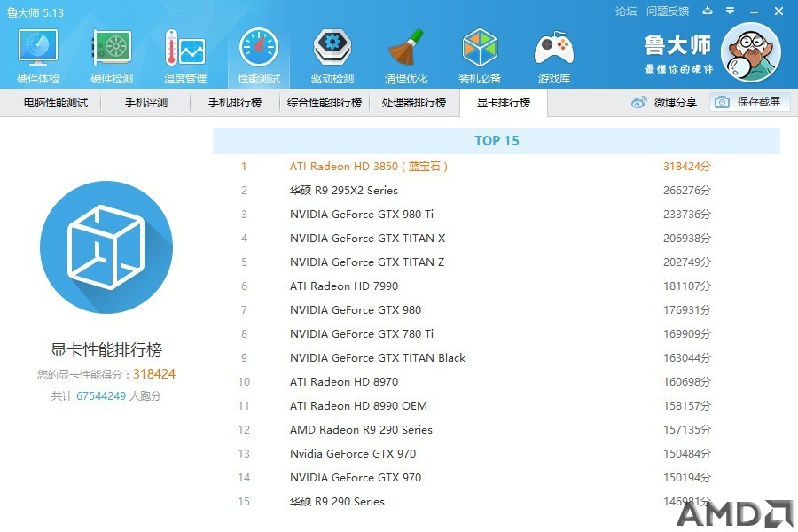
Task: Click the camera icon for saving screenshot
Action: [722, 102]
